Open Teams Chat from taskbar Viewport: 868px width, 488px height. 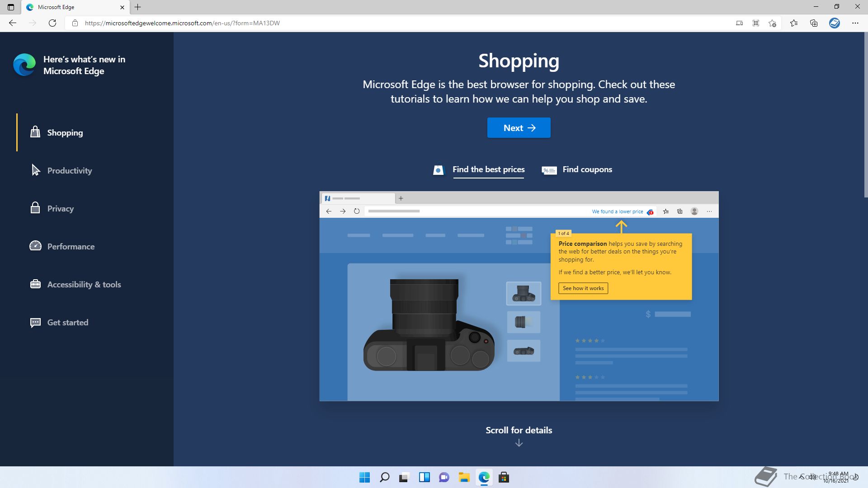pos(444,478)
